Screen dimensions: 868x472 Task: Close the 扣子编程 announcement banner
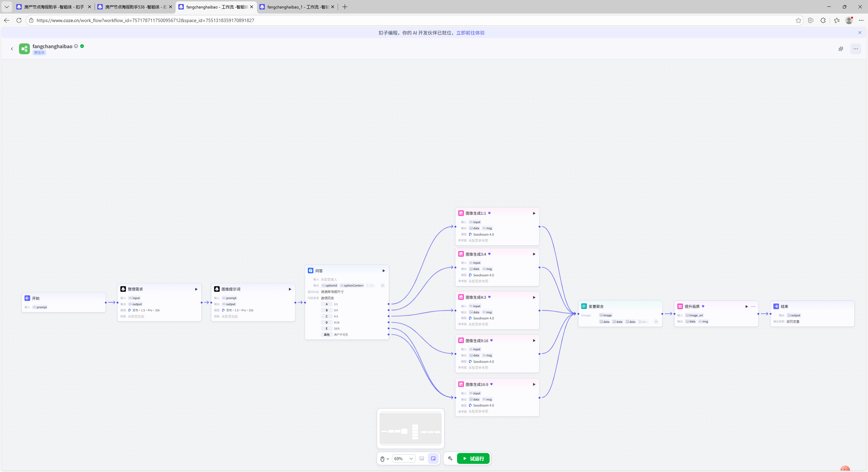[860, 33]
